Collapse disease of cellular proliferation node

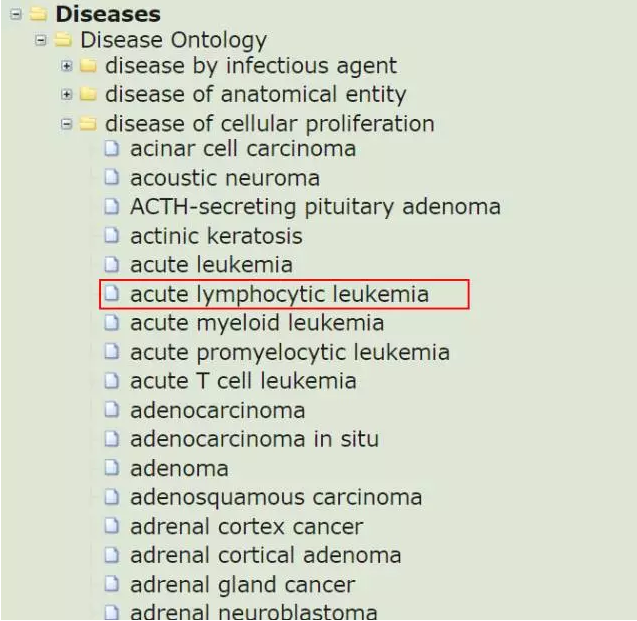pyautogui.click(x=66, y=124)
